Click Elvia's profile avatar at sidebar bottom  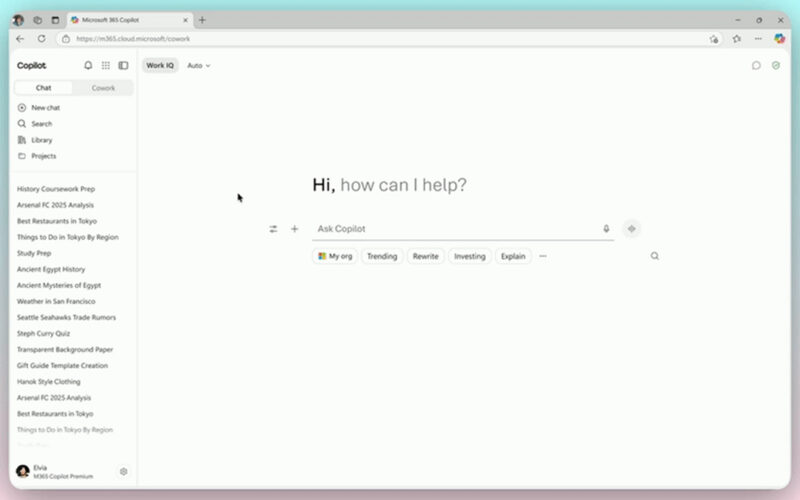click(22, 471)
